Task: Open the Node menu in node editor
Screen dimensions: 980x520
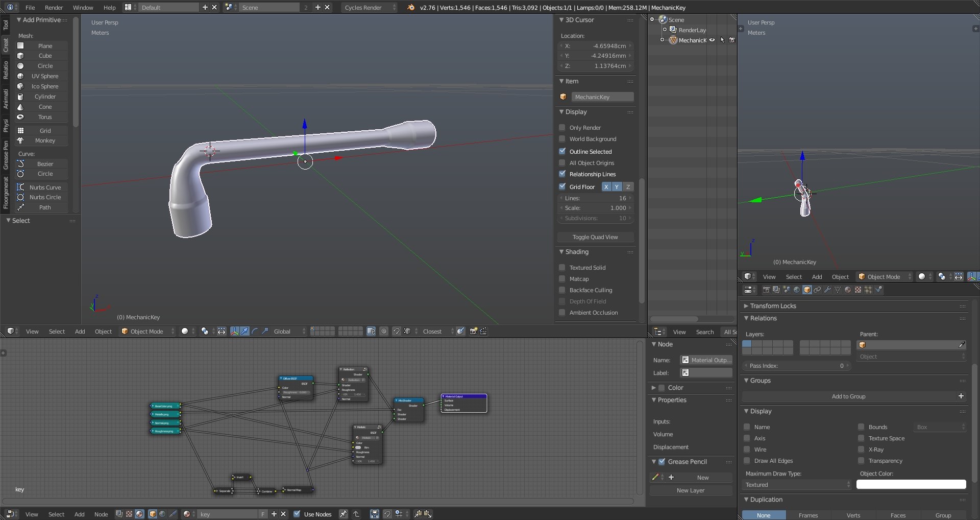Action: click(101, 514)
